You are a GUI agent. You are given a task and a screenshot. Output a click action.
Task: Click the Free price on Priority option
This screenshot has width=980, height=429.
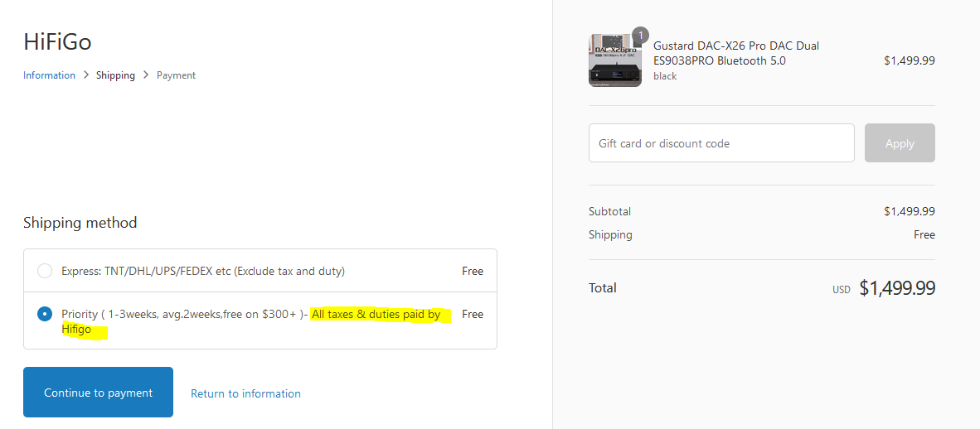(473, 314)
